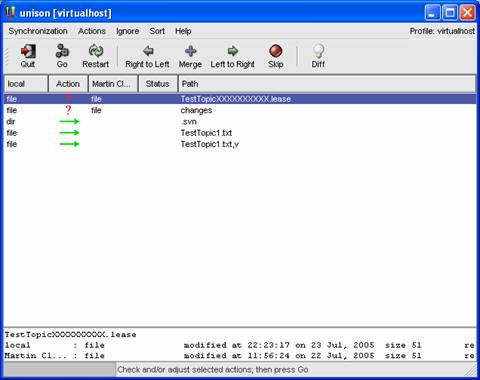
Task: Open the Help menu
Action: [x=183, y=31]
